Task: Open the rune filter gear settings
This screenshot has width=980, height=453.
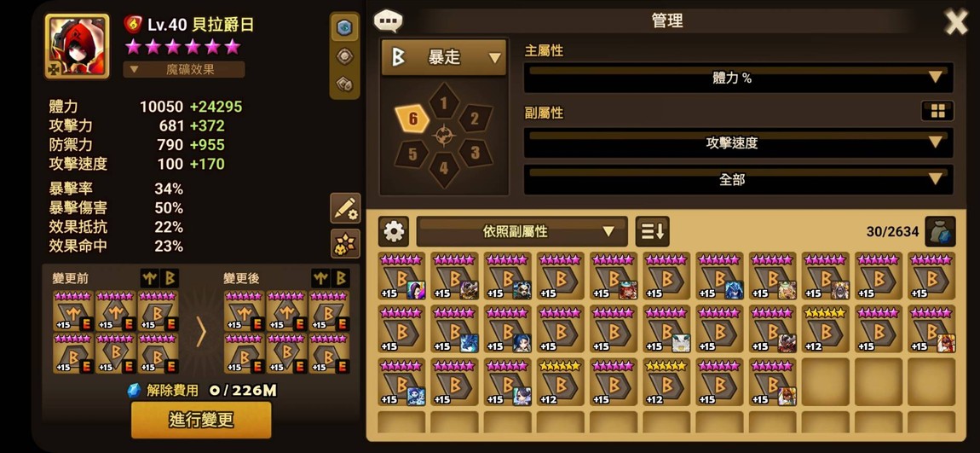Action: click(393, 231)
